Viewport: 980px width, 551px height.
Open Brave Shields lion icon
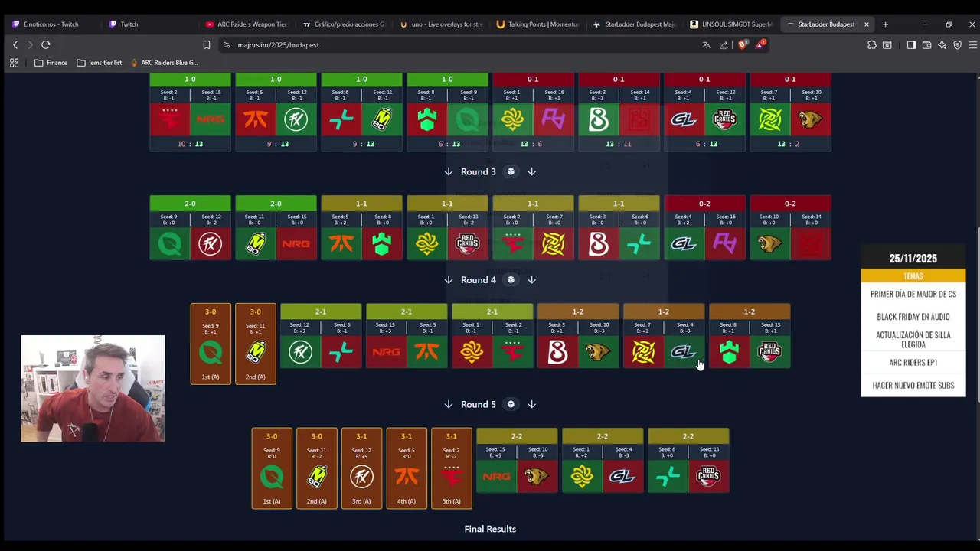point(742,45)
